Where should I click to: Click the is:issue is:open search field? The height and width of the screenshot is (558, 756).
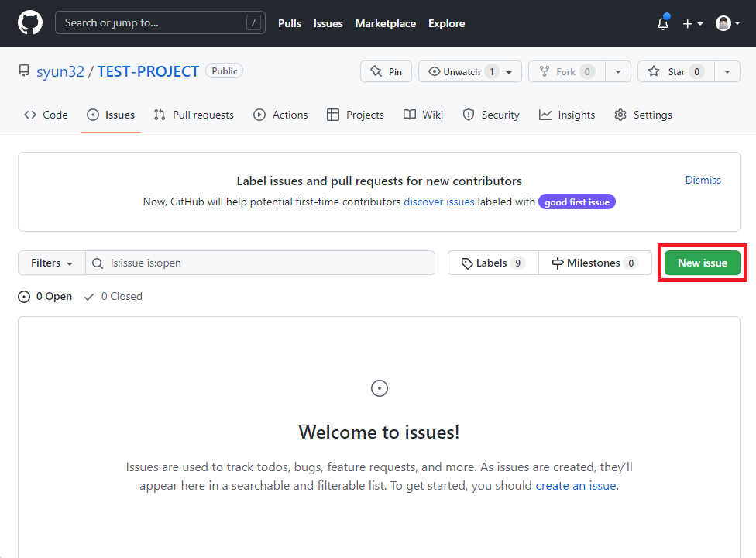[260, 263]
